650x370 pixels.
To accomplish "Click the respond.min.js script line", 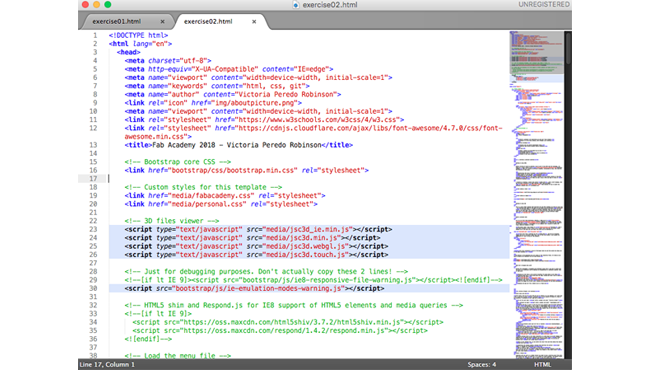I will click(x=280, y=330).
